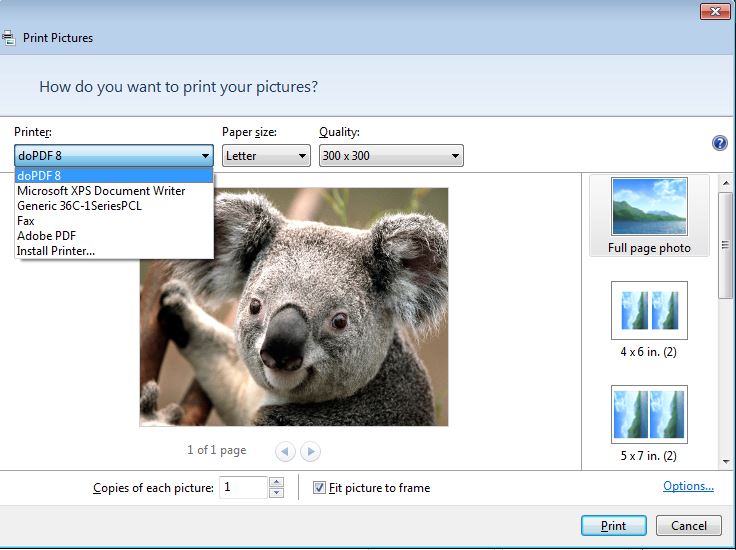Image resolution: width=736 pixels, height=550 pixels.
Task: Select Full page photo layout
Action: (x=649, y=216)
